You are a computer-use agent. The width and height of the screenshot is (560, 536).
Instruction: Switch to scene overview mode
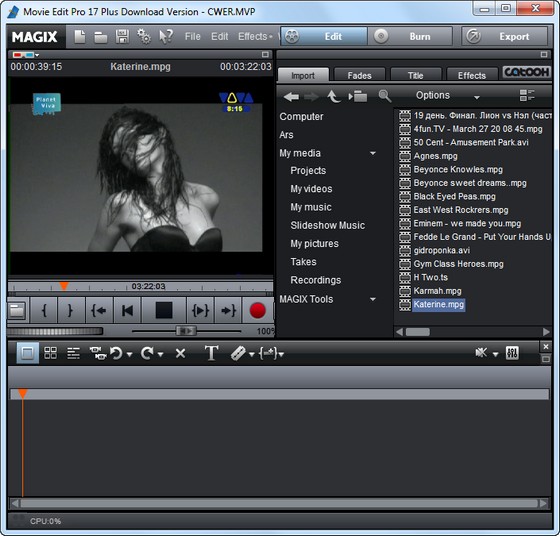pyautogui.click(x=50, y=353)
